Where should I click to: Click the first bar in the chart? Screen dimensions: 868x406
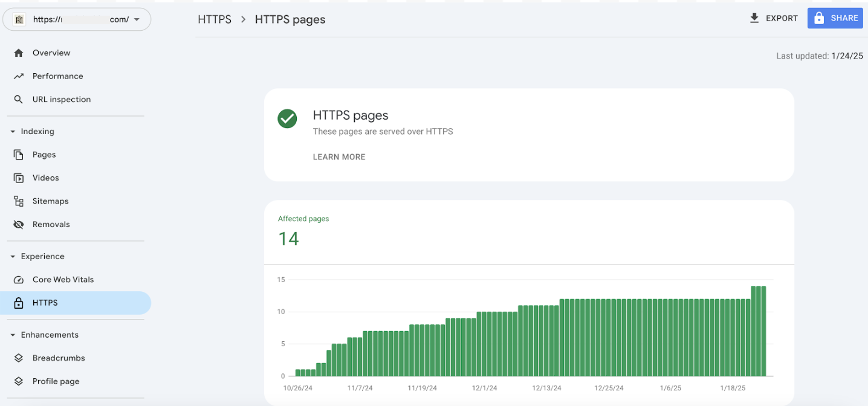(298, 373)
